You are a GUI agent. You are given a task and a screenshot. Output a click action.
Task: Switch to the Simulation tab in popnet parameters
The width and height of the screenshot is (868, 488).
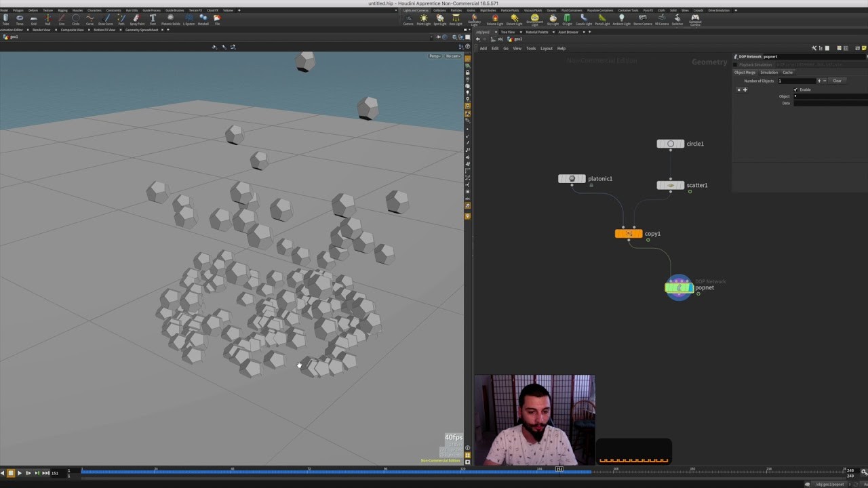pos(769,72)
